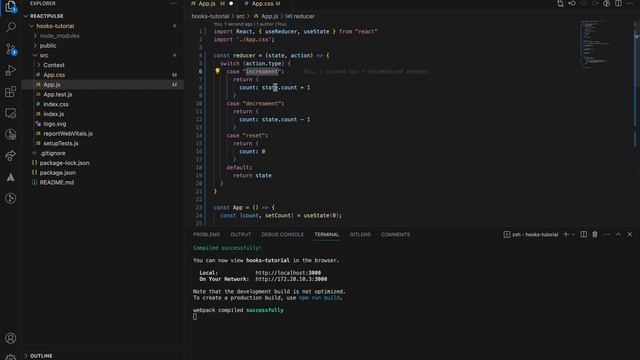Click hooks-tutorial in the breadcrumb
This screenshot has height=360, width=640.
(210, 16)
